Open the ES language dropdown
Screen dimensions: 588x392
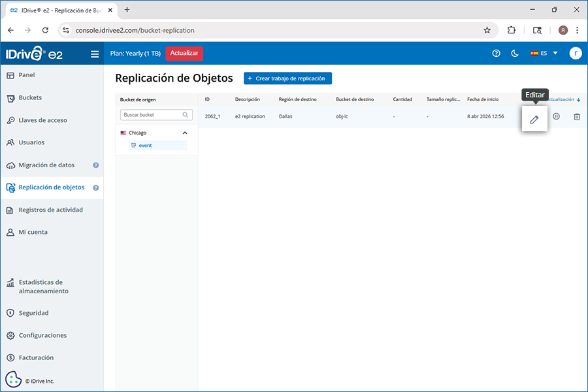point(544,54)
